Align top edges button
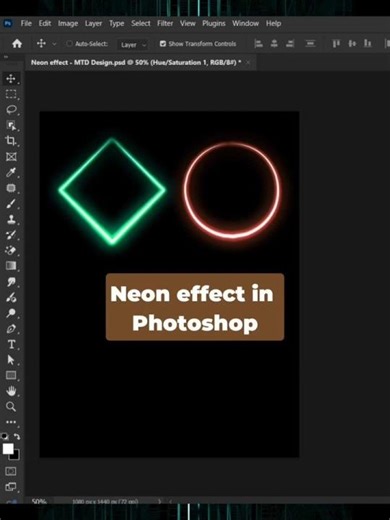The height and width of the screenshot is (520, 390). tap(336, 44)
